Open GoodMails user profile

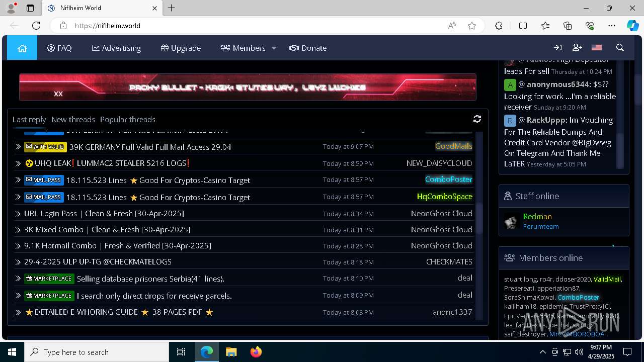tap(453, 146)
